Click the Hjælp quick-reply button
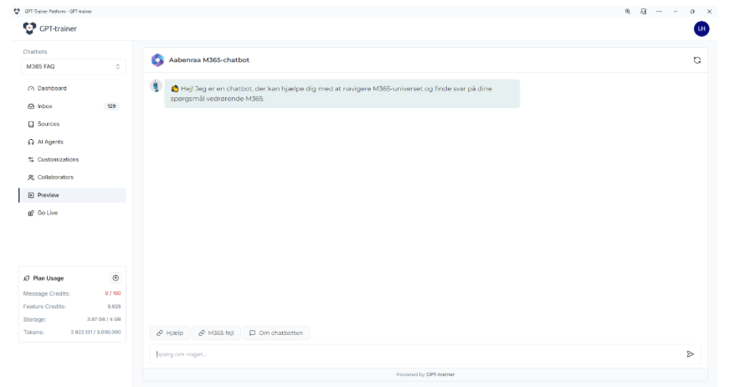The height and width of the screenshot is (387, 750). (x=170, y=333)
